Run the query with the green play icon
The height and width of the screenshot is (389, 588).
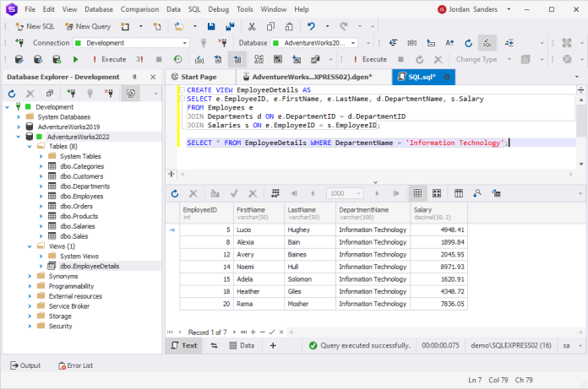(x=76, y=59)
